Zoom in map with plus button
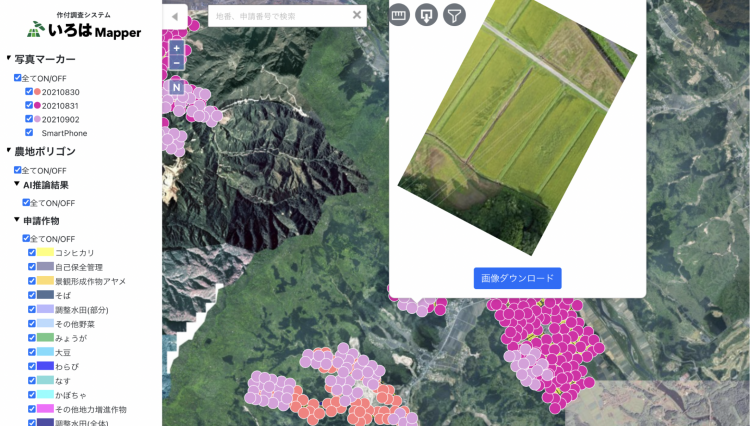Viewport: 750px width, 426px height. click(x=176, y=48)
